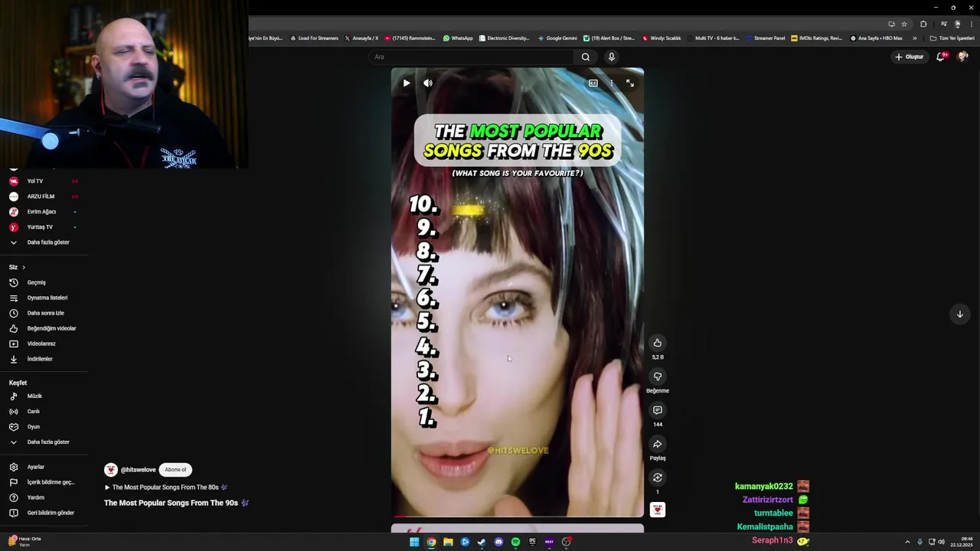980x551 pixels.
Task: Play the 90s songs Shorts video
Action: [407, 83]
